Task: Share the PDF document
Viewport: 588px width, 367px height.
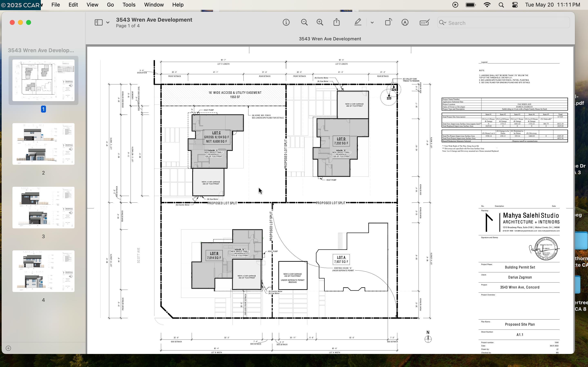Action: point(336,22)
